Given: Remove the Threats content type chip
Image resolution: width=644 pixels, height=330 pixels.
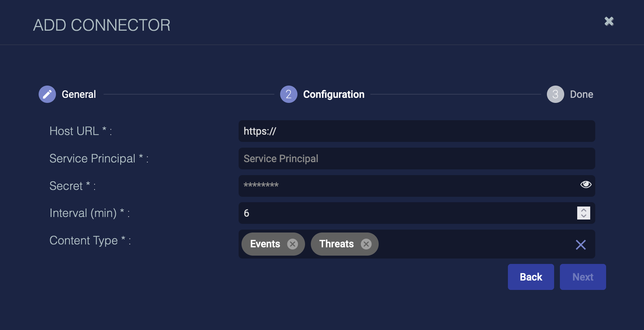Looking at the screenshot, I should (366, 244).
